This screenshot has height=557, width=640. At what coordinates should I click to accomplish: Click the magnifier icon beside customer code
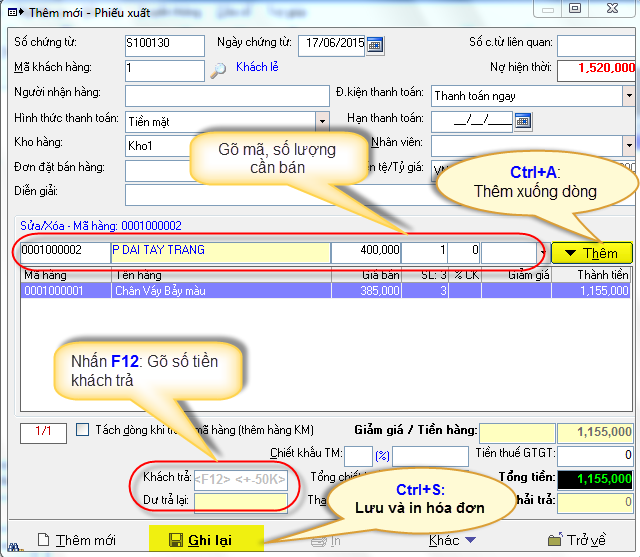[x=219, y=70]
